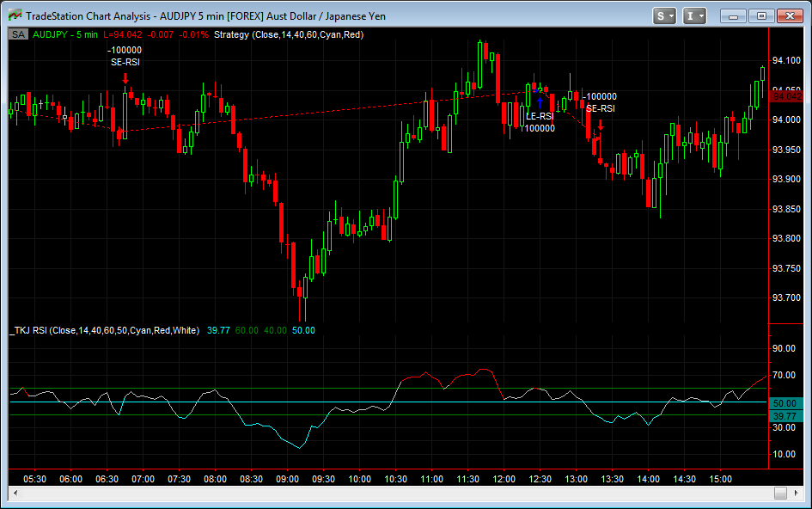The width and height of the screenshot is (812, 509).
Task: Click the 94.100 price axis label
Action: (786, 61)
